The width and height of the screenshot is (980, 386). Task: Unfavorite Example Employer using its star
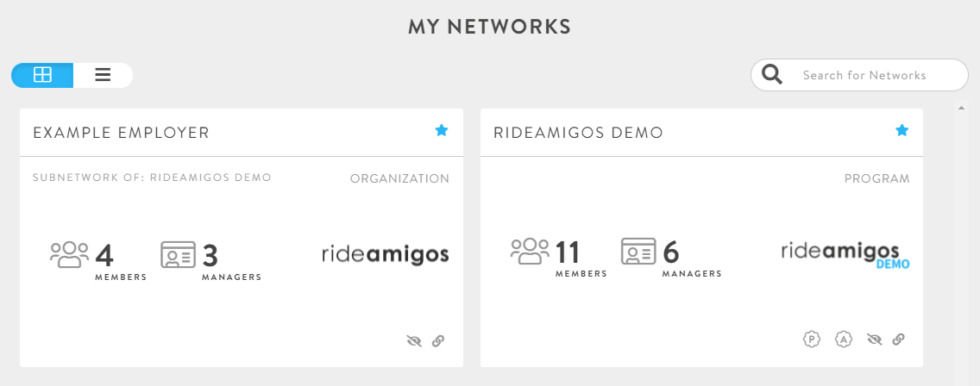(x=441, y=131)
